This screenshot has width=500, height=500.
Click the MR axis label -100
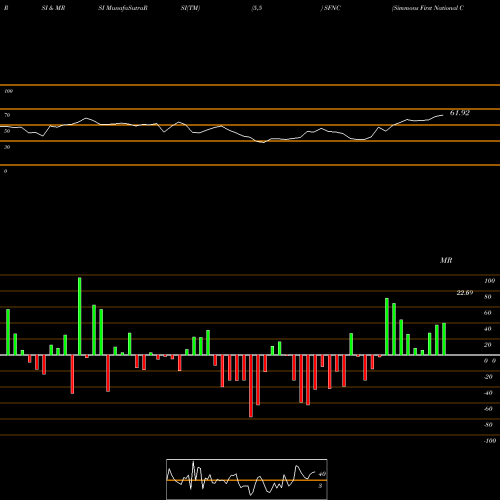[x=490, y=441]
